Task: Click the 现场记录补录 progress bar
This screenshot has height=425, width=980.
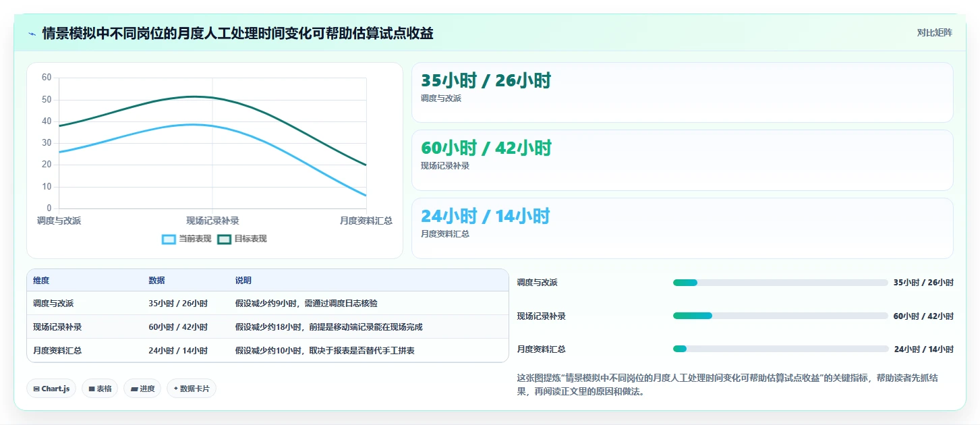Action: (x=780, y=316)
